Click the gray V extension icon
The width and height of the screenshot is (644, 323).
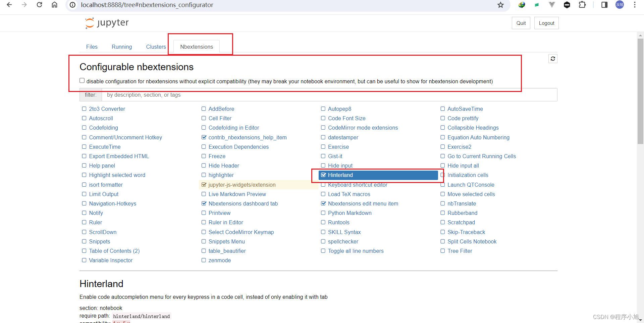(x=552, y=5)
